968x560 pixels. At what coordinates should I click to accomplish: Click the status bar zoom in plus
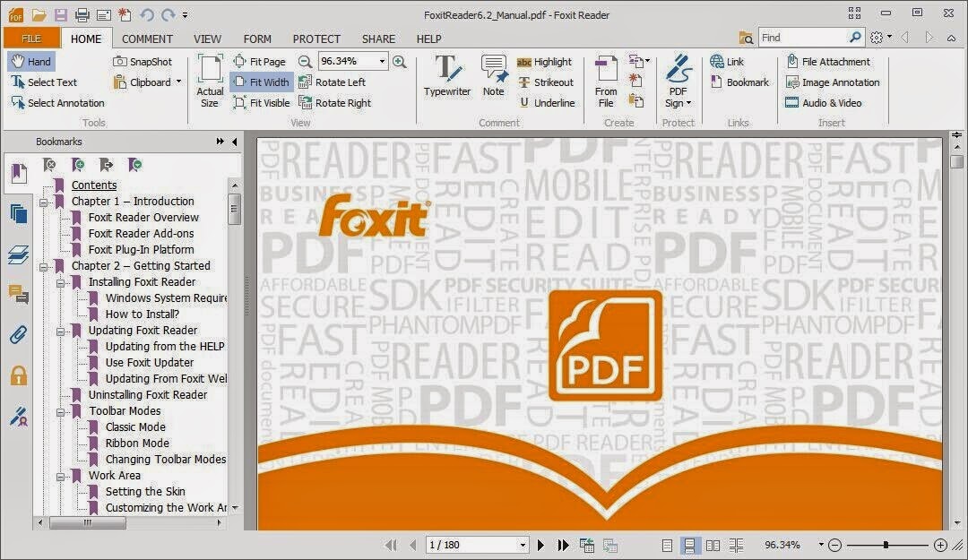[x=940, y=545]
